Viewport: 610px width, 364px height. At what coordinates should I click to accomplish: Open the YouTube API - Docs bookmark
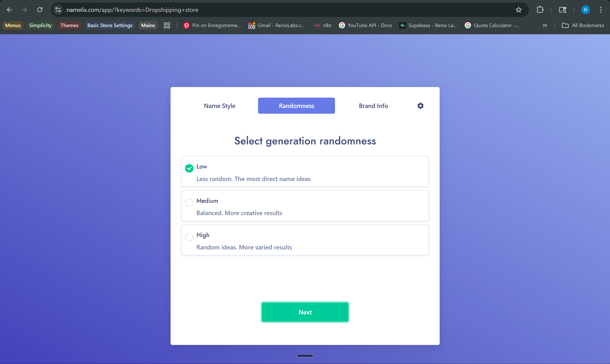coord(365,25)
